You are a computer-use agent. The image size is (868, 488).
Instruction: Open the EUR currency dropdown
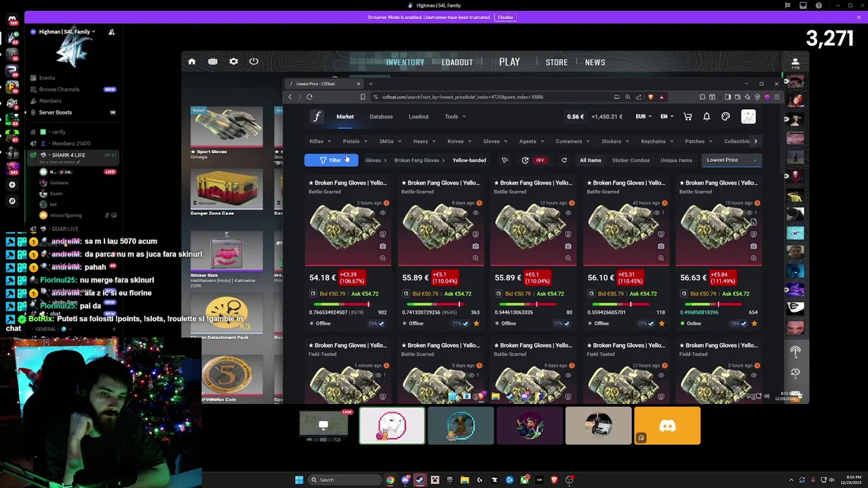644,117
